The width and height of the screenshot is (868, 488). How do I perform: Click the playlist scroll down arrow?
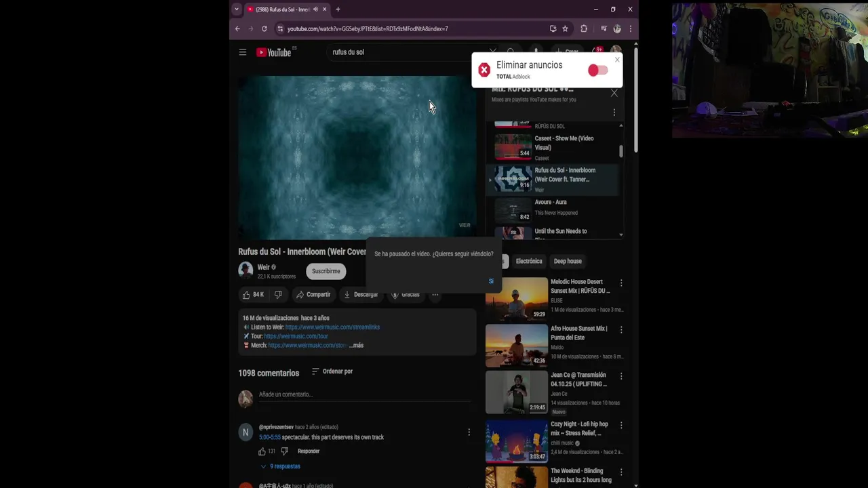(x=620, y=235)
